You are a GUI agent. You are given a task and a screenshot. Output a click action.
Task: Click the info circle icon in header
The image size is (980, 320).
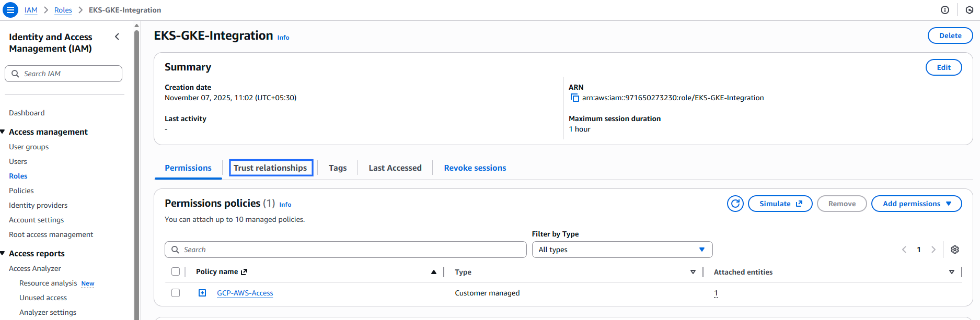click(944, 10)
